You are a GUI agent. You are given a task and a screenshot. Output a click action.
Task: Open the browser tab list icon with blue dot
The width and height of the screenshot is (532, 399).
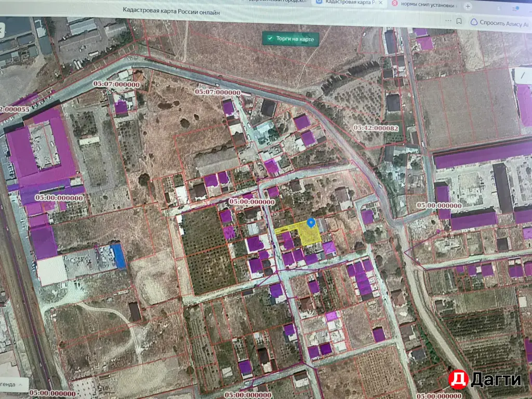point(516,9)
